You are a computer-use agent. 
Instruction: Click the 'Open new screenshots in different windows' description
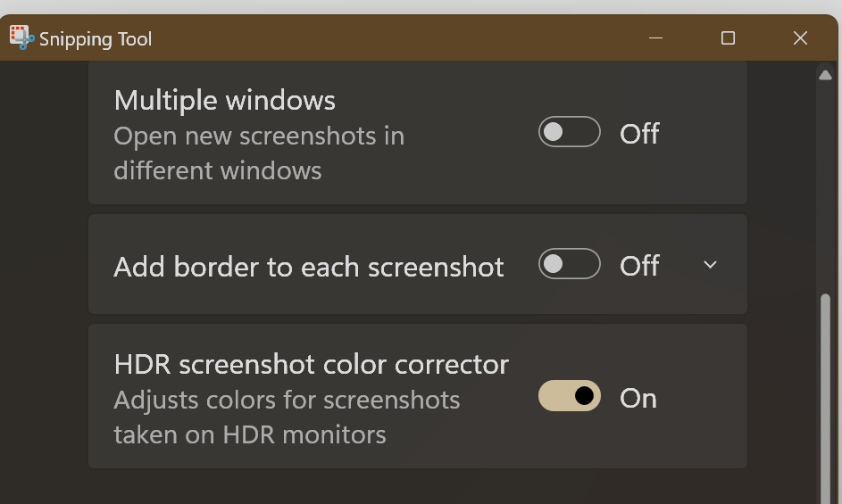point(259,153)
